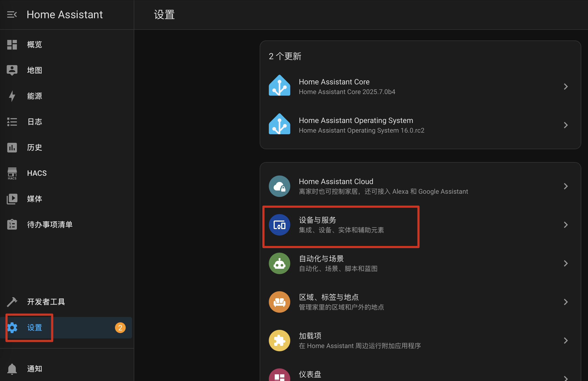Click the 设置 gear icon

[x=12, y=327]
